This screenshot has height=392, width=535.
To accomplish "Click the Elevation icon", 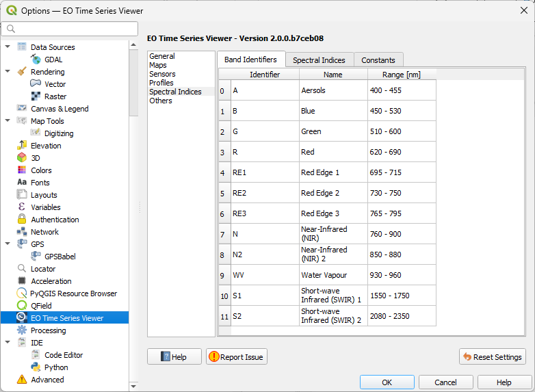I will tap(22, 145).
